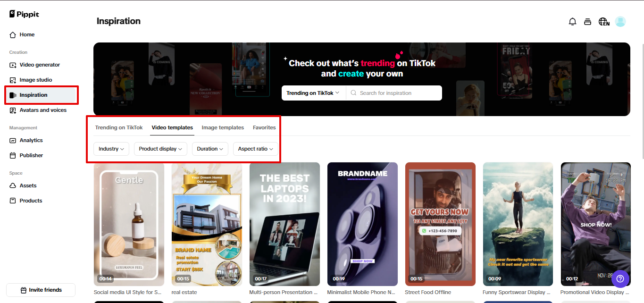
Task: Open the Trending on TikTok search dropdown
Action: tap(313, 93)
